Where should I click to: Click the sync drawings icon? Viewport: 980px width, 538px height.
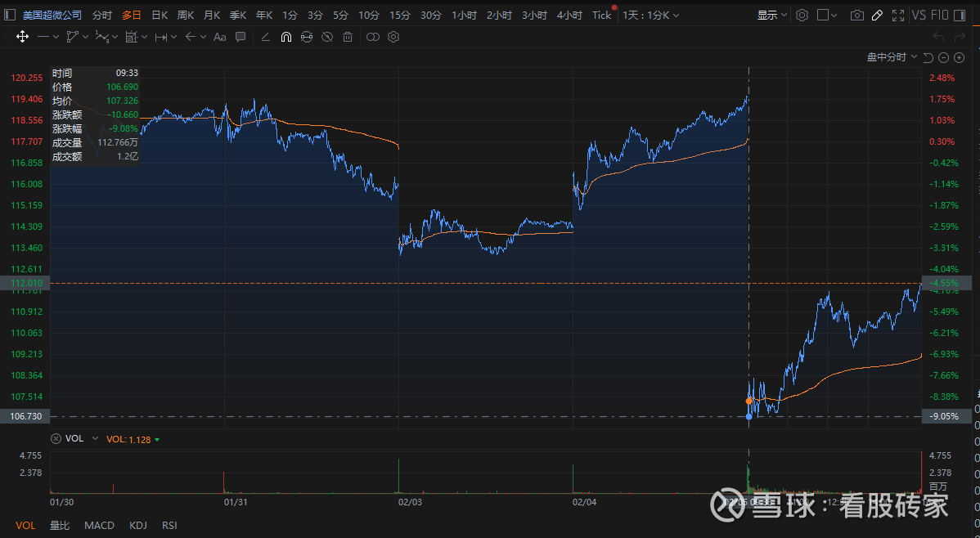(x=306, y=37)
